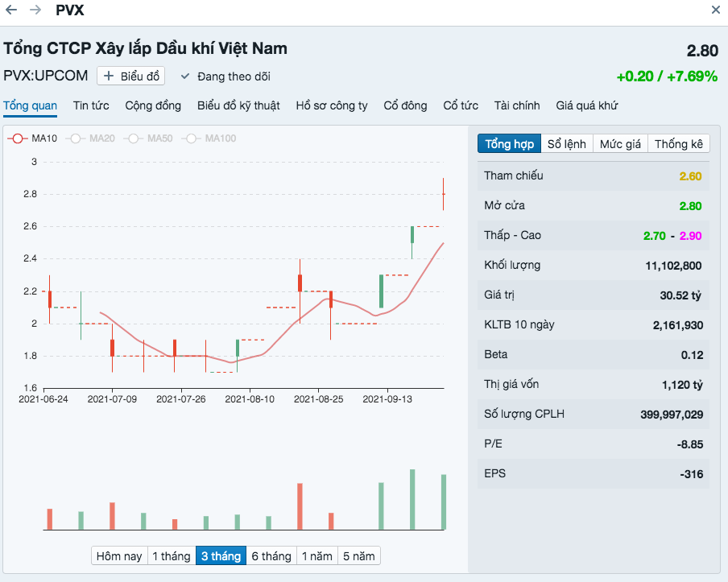The image size is (728, 582).
Task: Switch to the Cộng đồng tab
Action: (153, 105)
